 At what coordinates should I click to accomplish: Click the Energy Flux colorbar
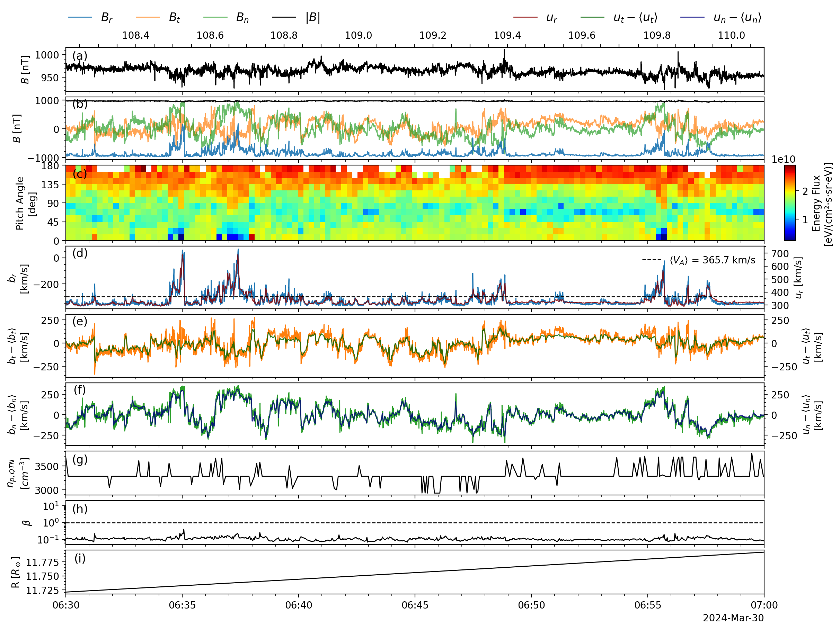[790, 202]
